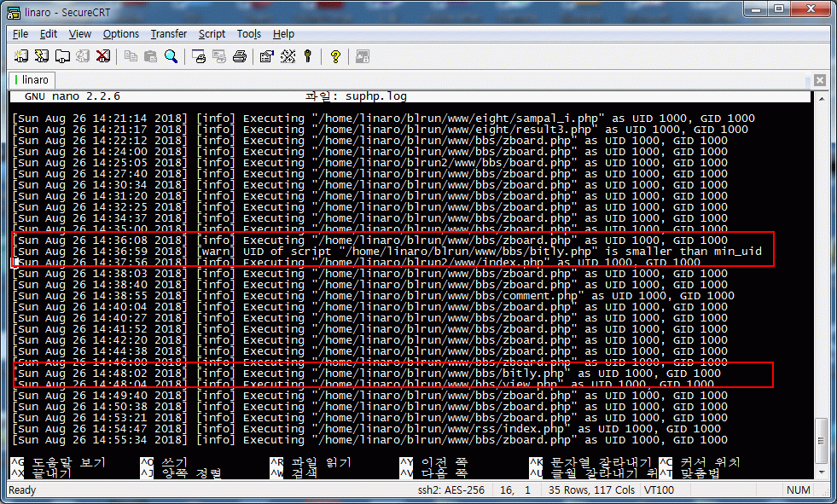This screenshot has height=504, width=837.
Task: Open the Script menu
Action: [x=212, y=34]
